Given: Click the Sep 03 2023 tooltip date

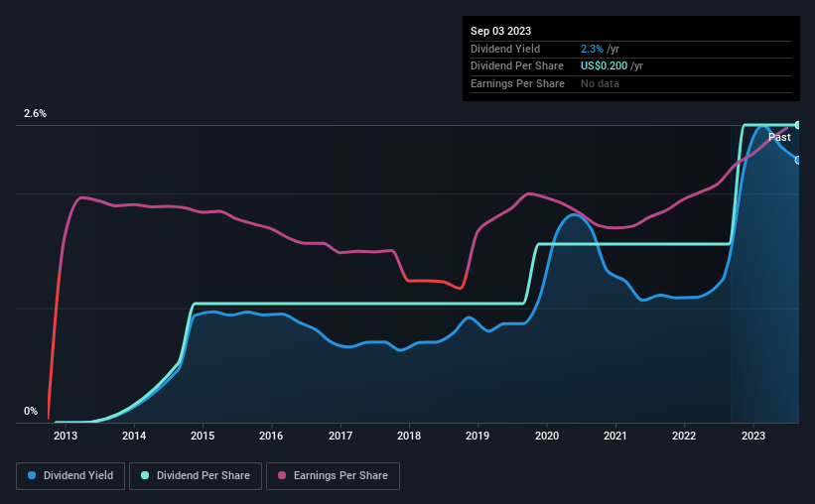Looking at the screenshot, I should coord(500,31).
